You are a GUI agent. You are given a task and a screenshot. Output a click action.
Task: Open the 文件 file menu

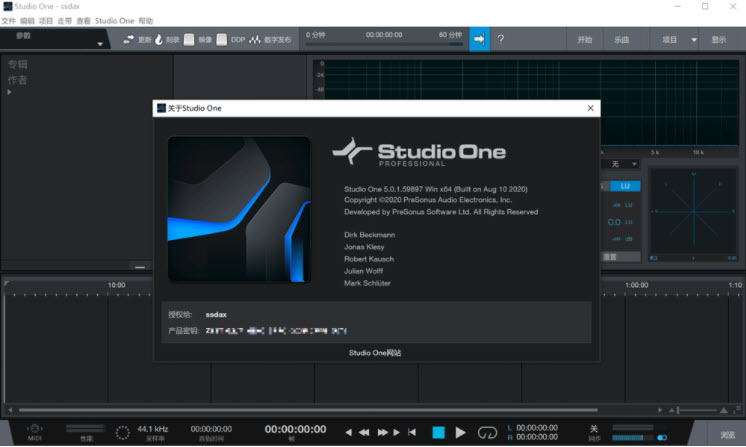9,20
